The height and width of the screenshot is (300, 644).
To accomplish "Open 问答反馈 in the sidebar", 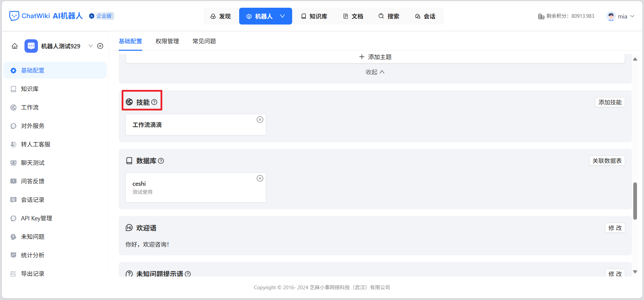I will [55, 181].
